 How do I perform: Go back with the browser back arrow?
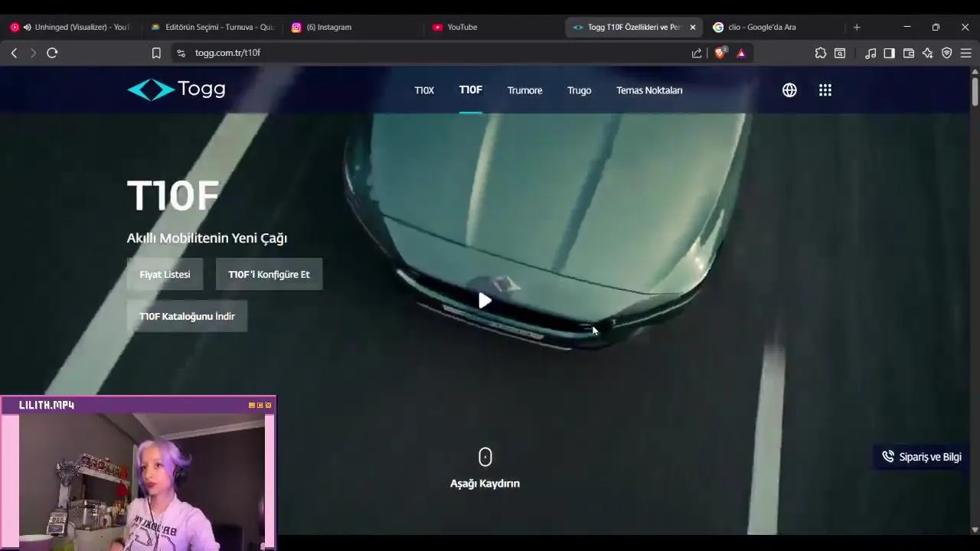pyautogui.click(x=14, y=53)
